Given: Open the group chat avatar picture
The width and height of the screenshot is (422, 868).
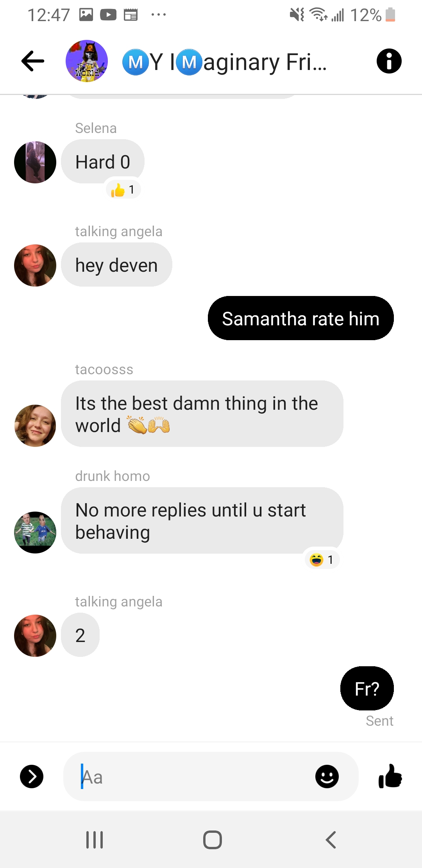Looking at the screenshot, I should point(87,61).
